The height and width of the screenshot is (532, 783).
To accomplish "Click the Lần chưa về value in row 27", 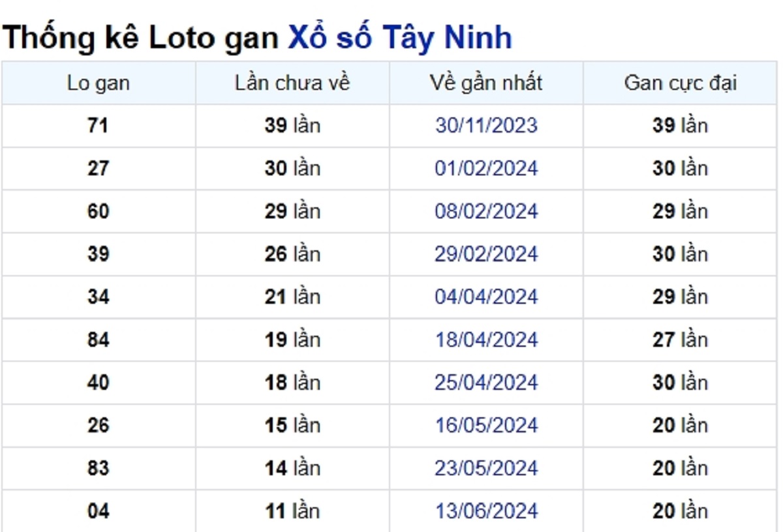I will [x=292, y=168].
